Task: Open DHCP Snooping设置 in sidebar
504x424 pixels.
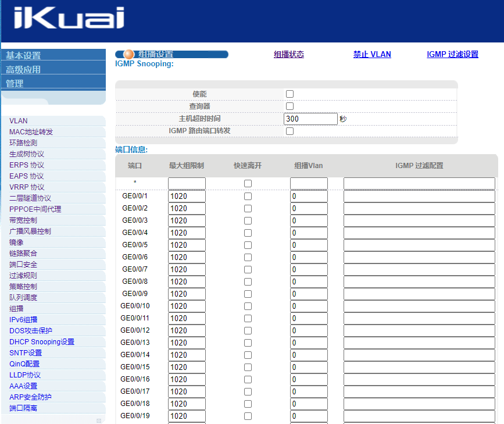Action: click(x=42, y=341)
